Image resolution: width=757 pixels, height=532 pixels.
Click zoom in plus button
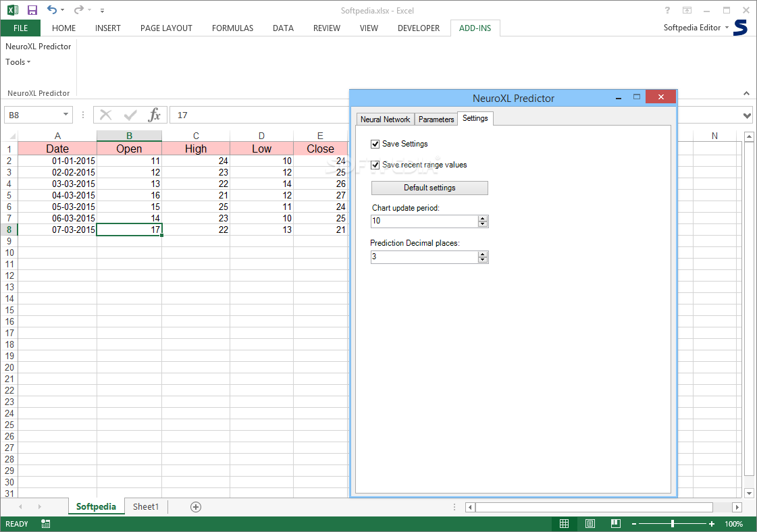click(x=712, y=524)
